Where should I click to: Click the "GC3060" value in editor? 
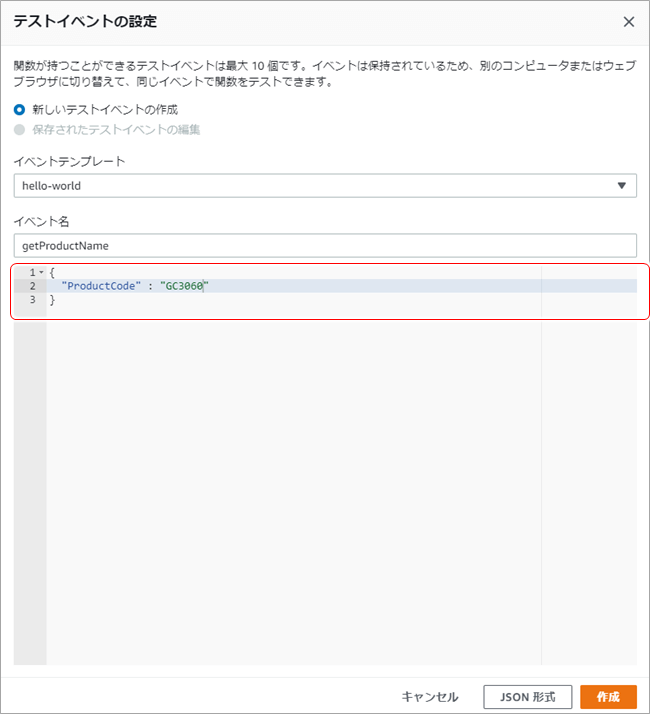click(184, 286)
